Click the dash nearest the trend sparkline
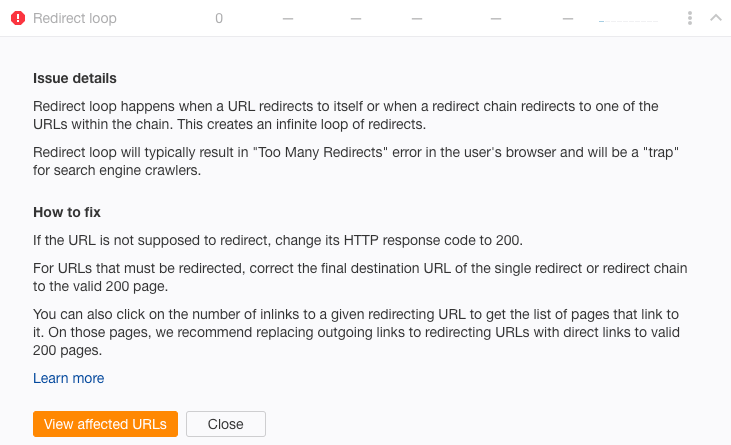Image resolution: width=731 pixels, height=445 pixels. point(567,19)
